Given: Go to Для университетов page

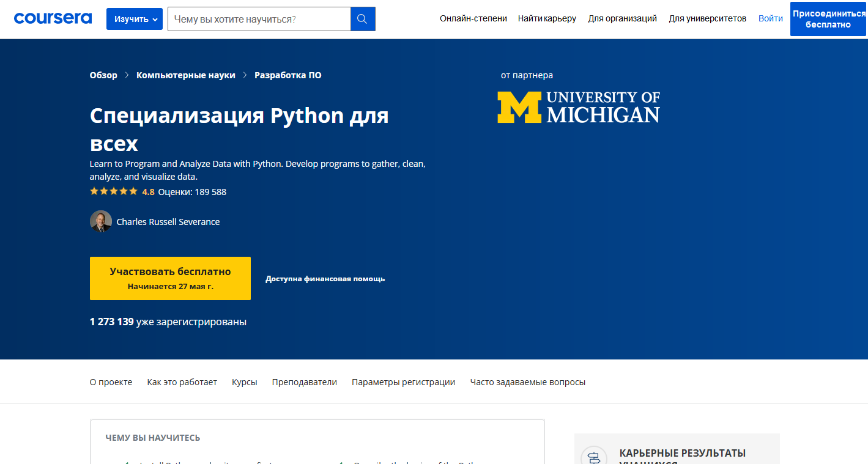Looking at the screenshot, I should [x=707, y=18].
